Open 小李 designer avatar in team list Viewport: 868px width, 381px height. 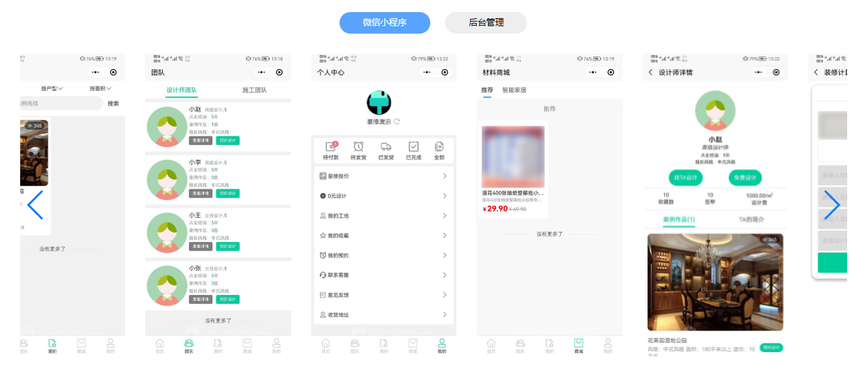(x=166, y=179)
